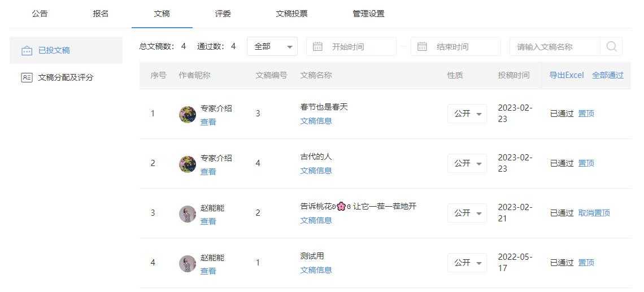The image size is (644, 292).
Task: Open the 文稿投票 tab
Action: pos(291,14)
